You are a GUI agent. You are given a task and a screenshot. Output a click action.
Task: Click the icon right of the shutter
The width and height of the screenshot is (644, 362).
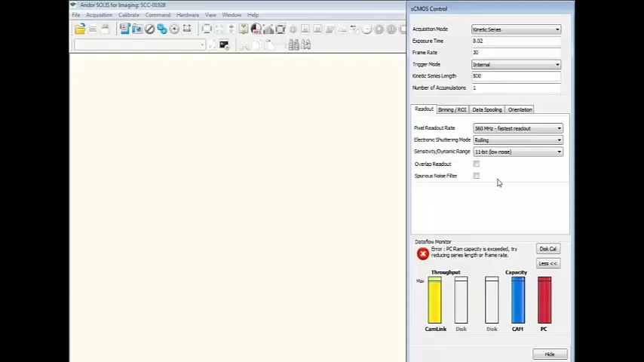tap(187, 29)
